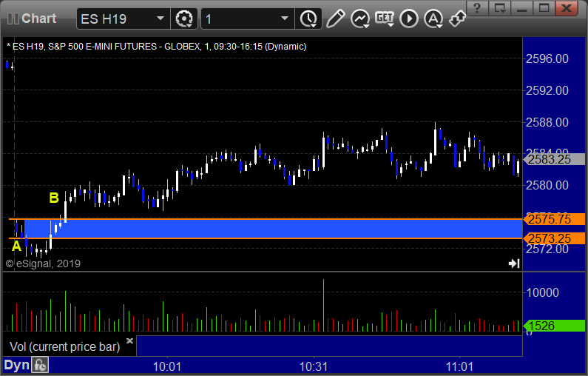The width and height of the screenshot is (588, 376).
Task: Select the green 1526 volume marker
Action: click(554, 326)
